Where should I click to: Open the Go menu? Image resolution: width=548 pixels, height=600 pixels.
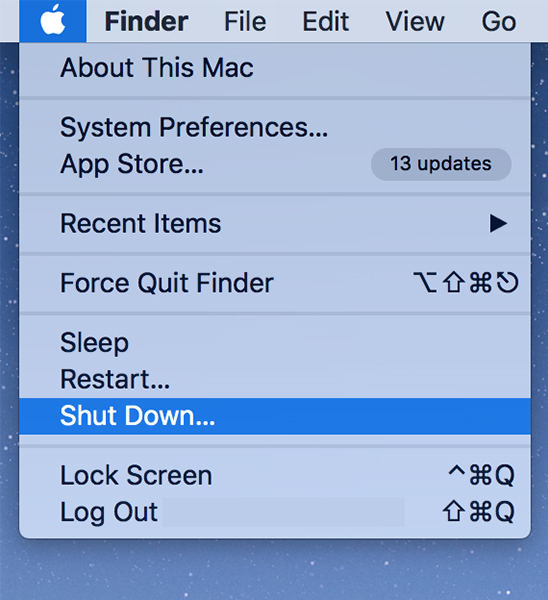pyautogui.click(x=499, y=21)
